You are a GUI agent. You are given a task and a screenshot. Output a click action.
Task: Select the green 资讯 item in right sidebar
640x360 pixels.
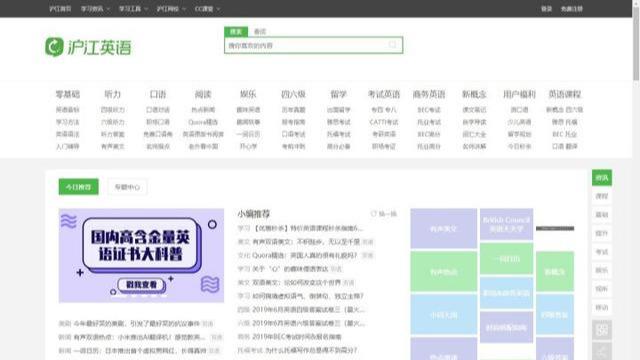pyautogui.click(x=602, y=178)
